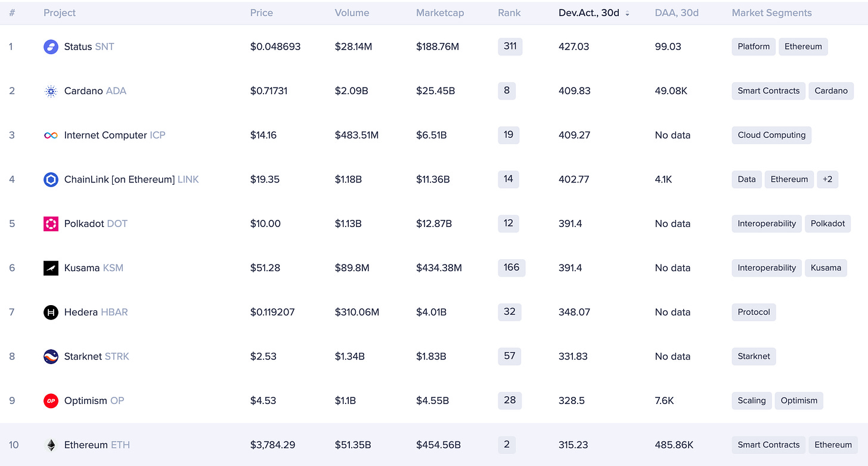The height and width of the screenshot is (466, 868).
Task: Open the Cardano ADA project link
Action: (x=95, y=91)
